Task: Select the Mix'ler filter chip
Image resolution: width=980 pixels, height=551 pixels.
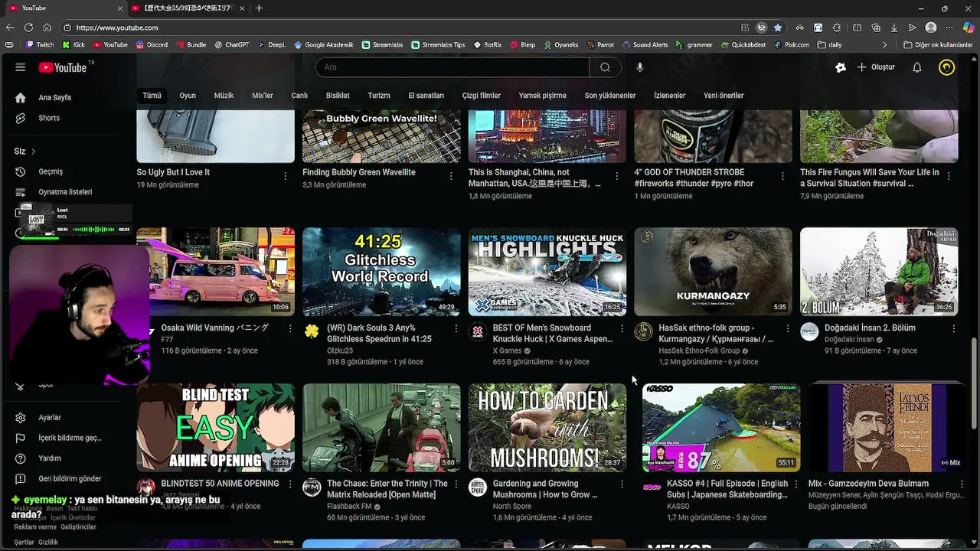Action: click(x=263, y=96)
